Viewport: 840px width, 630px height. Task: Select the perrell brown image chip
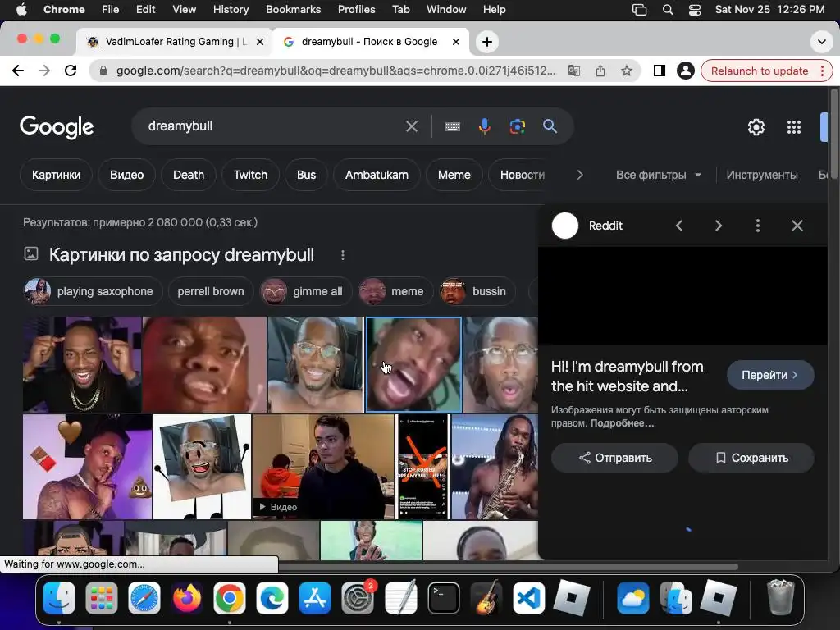pyautogui.click(x=211, y=291)
